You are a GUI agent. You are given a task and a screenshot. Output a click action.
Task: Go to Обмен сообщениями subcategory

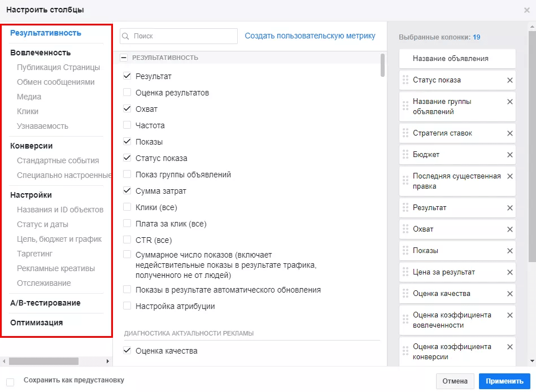pos(56,82)
